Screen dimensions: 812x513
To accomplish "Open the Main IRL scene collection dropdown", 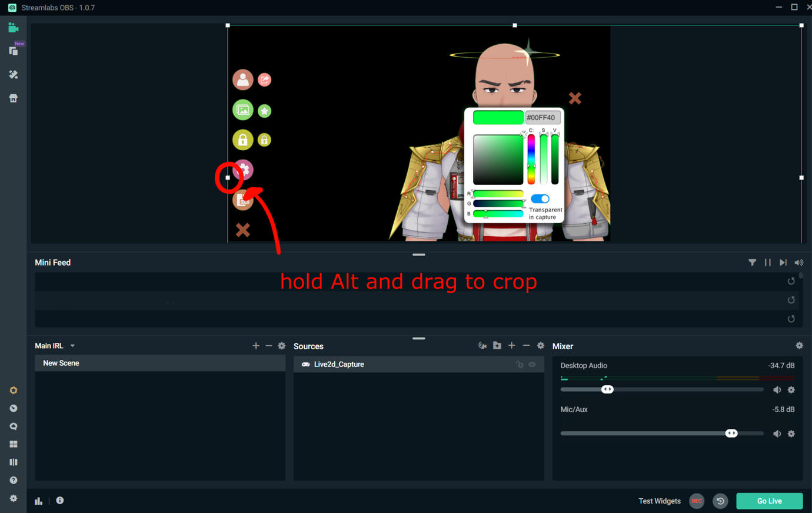I will click(72, 346).
